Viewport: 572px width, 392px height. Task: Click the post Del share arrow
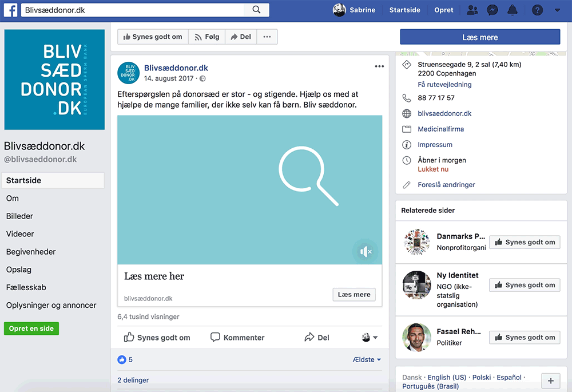[x=309, y=337]
